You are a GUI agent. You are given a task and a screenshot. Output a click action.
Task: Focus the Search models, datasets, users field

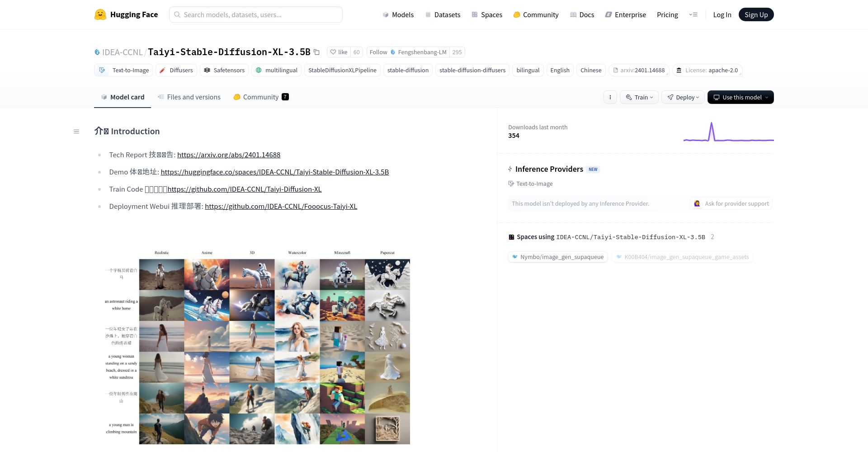coord(256,14)
